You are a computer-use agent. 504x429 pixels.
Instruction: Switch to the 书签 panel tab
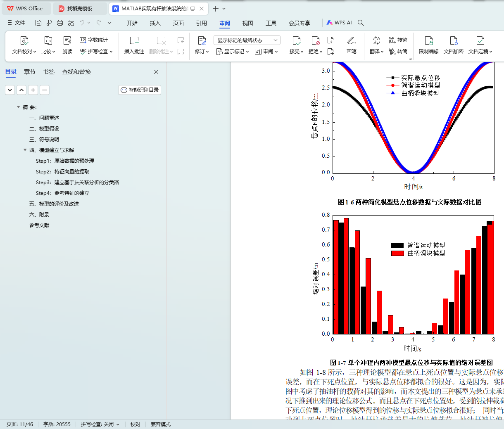click(49, 72)
